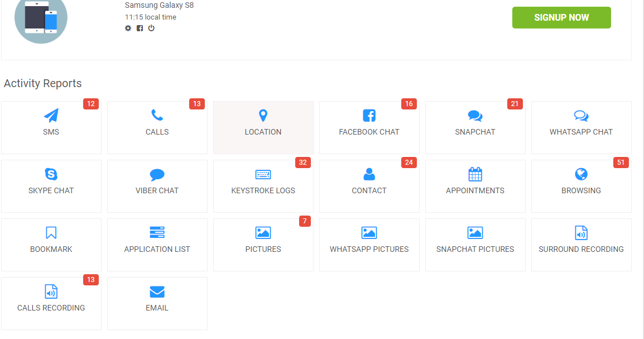Click the Skype Chat logo icon
The width and height of the screenshot is (644, 339).
click(x=51, y=174)
